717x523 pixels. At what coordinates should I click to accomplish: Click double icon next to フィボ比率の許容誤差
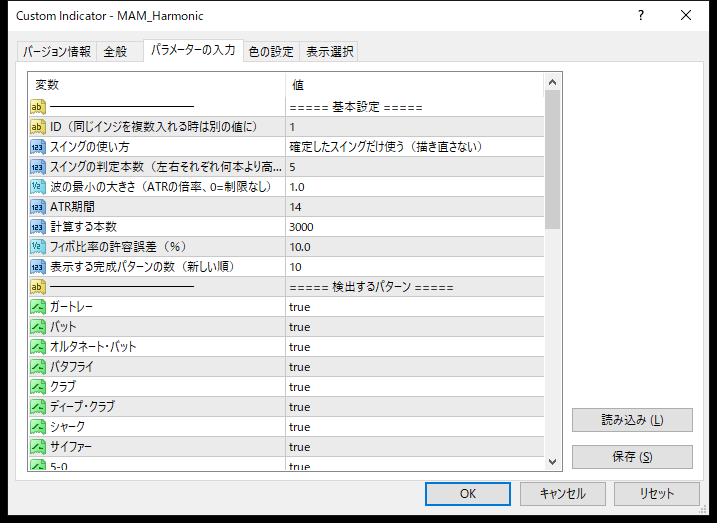point(38,247)
